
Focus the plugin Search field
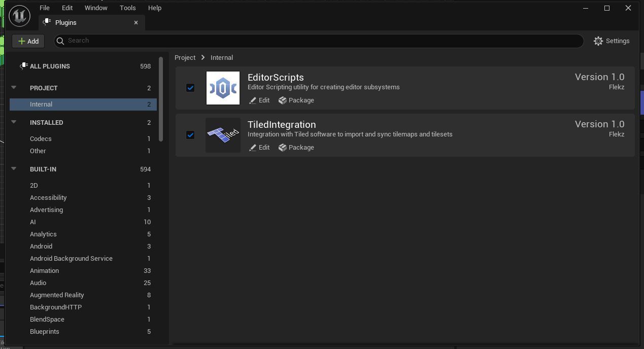(319, 41)
